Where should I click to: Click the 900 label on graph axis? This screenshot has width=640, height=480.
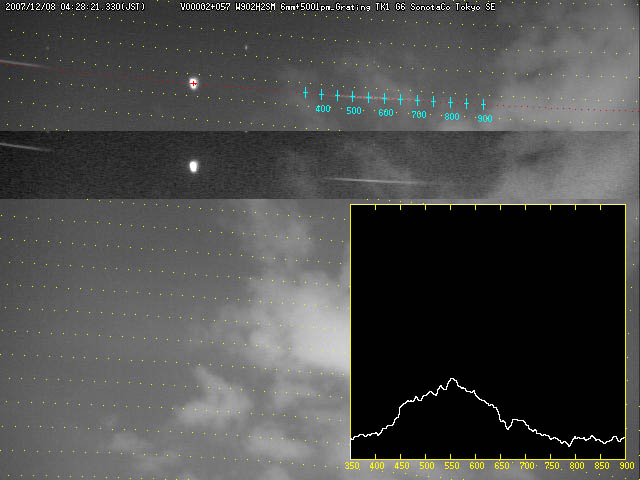tap(626, 466)
